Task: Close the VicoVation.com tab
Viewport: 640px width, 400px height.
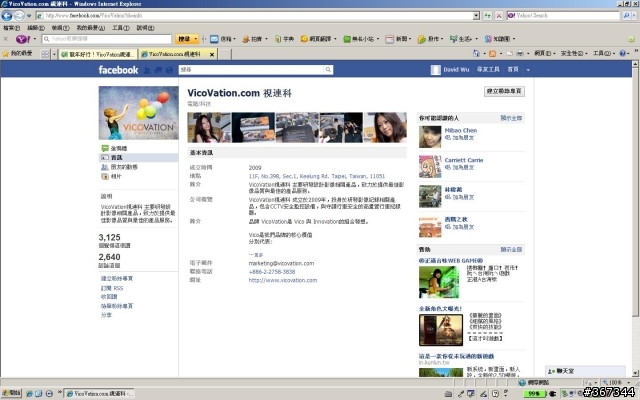Action: click(212, 54)
